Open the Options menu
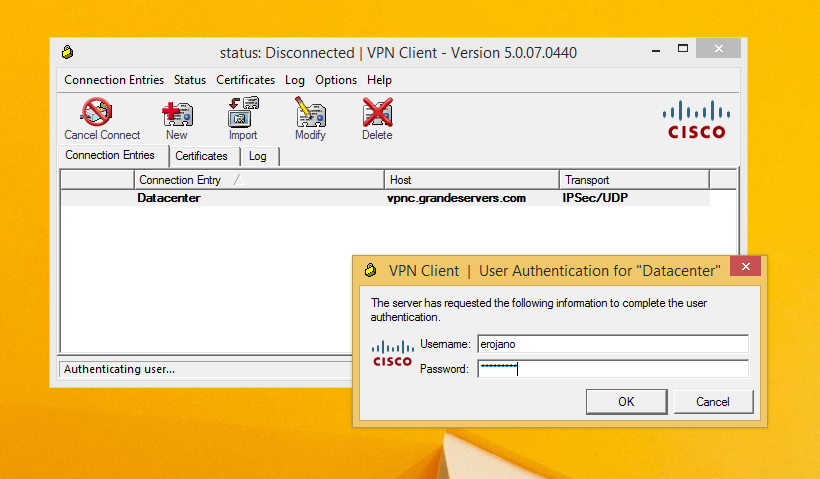 (336, 80)
